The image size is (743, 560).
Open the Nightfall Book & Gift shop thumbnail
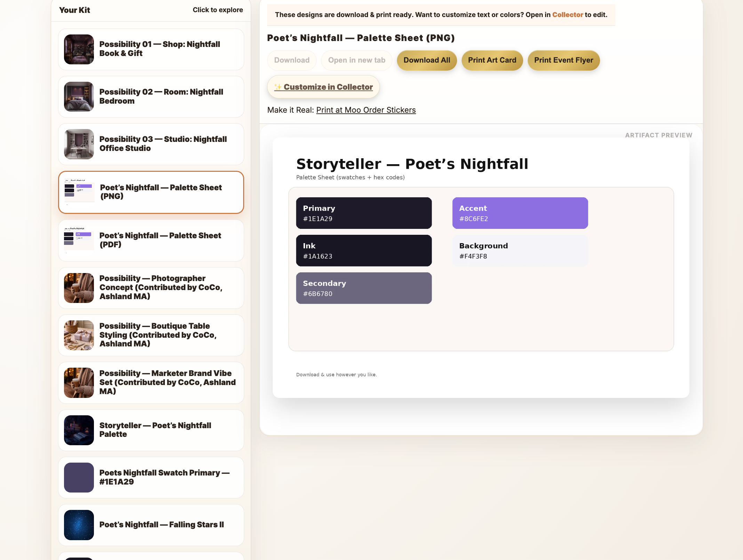click(x=79, y=49)
